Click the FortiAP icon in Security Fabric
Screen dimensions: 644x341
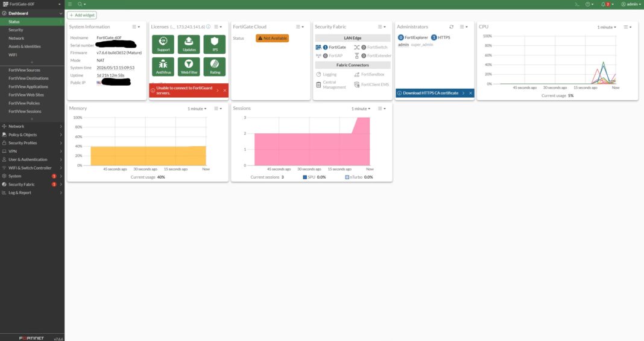click(x=318, y=56)
